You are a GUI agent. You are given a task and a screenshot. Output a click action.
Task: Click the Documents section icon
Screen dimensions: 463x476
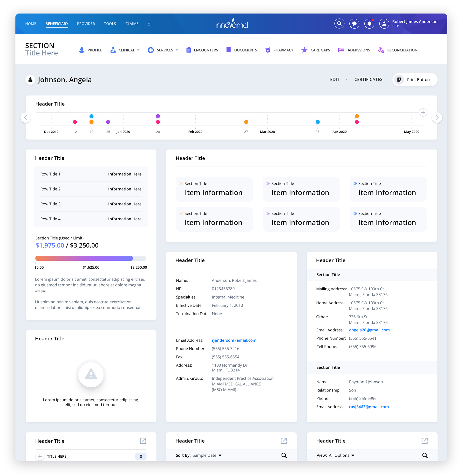[229, 50]
